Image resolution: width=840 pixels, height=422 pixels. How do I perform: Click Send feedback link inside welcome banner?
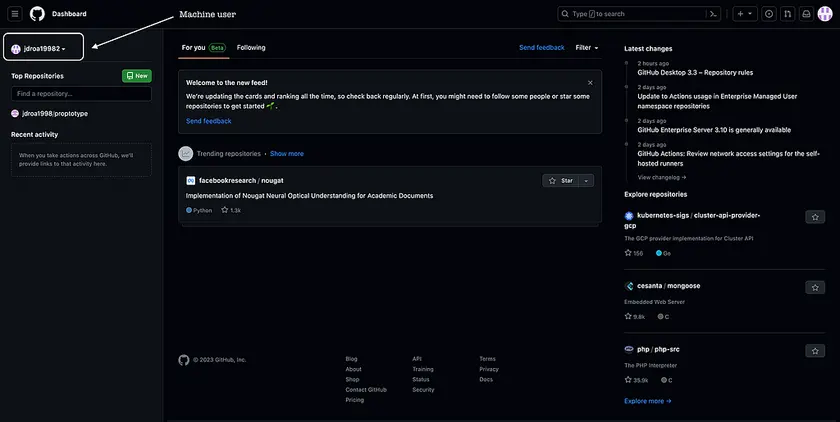tap(208, 121)
